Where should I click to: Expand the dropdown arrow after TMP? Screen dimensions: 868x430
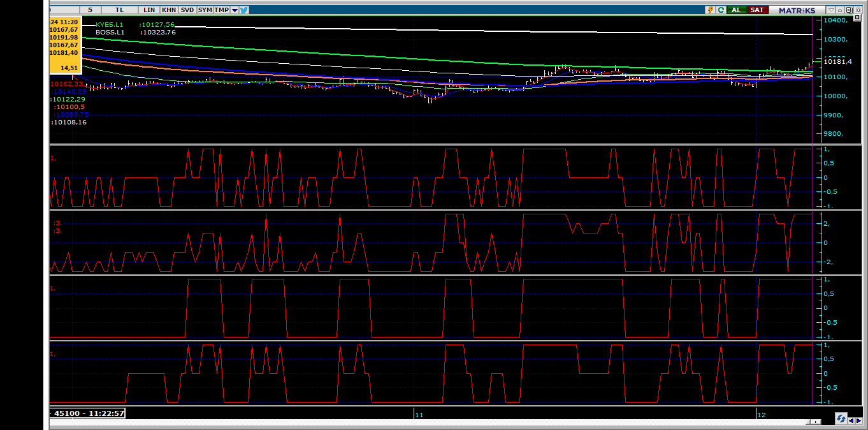click(235, 10)
